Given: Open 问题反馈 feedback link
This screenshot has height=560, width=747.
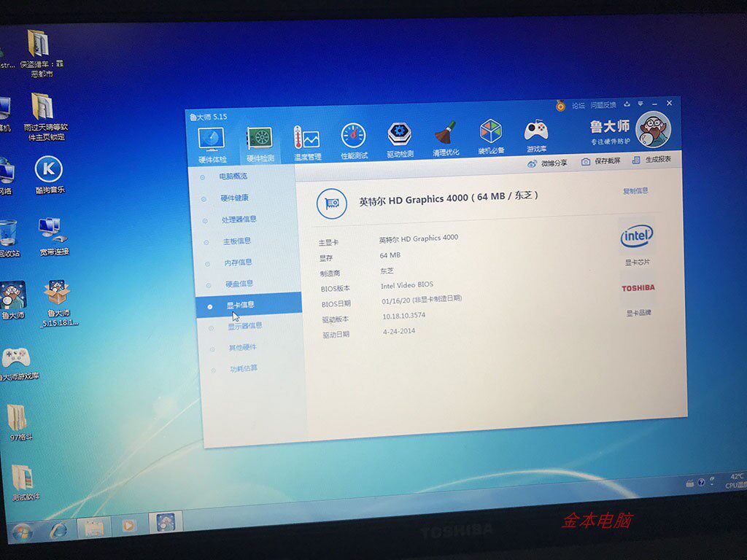Looking at the screenshot, I should (x=603, y=105).
